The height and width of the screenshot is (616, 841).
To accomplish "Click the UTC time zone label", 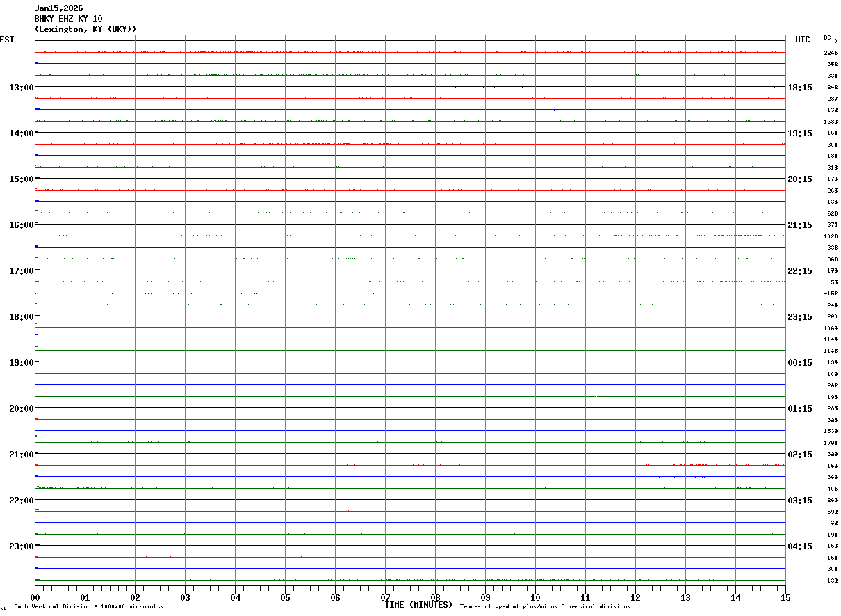I will 803,40.
